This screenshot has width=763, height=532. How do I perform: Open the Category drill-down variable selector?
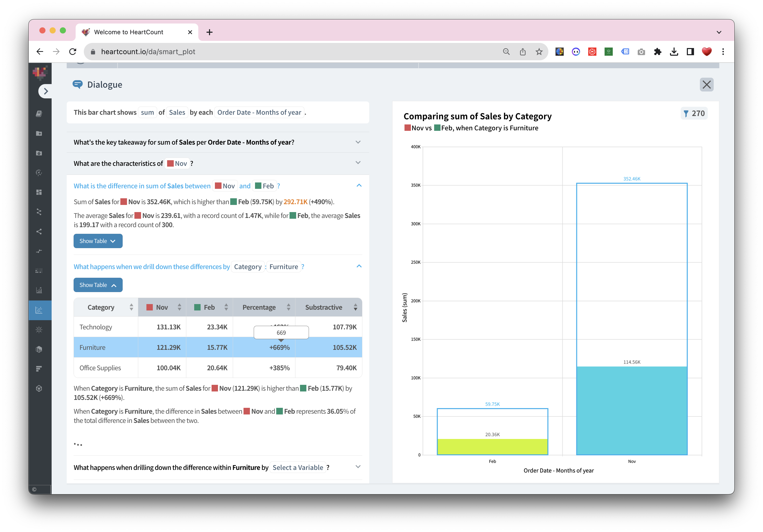248,267
